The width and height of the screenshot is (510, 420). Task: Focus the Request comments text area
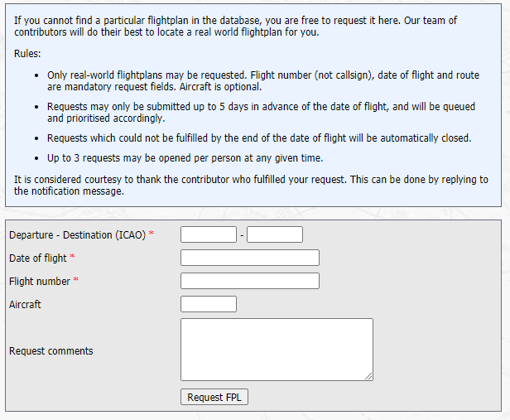coord(277,350)
